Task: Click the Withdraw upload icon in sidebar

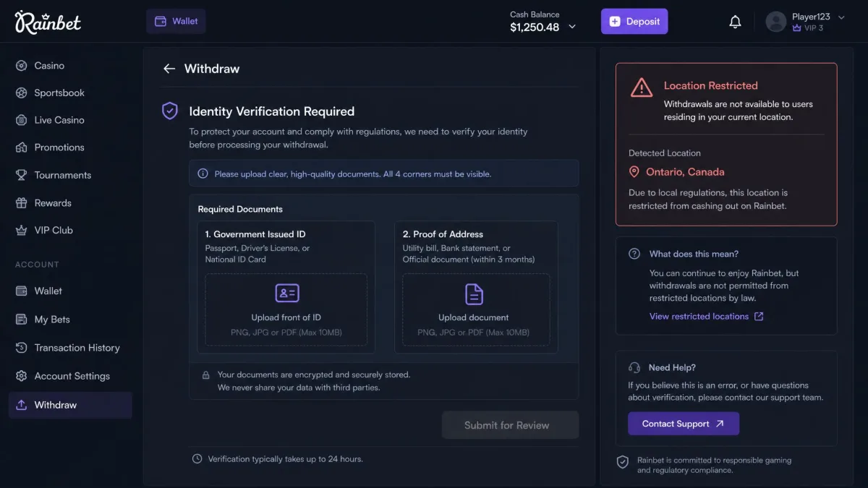Action: (x=21, y=405)
